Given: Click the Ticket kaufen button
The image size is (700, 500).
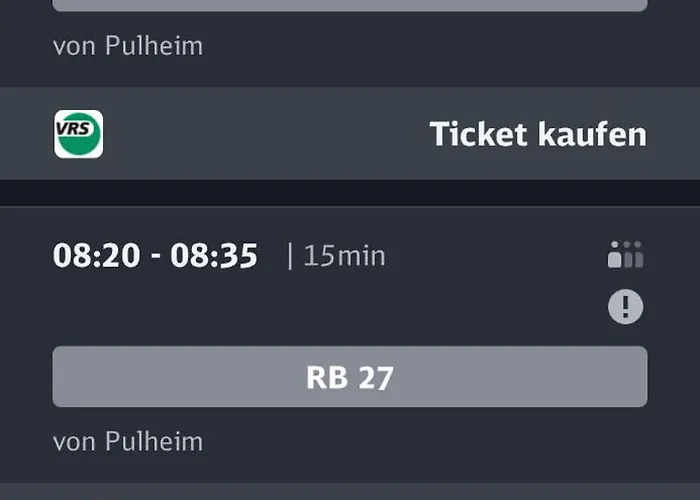Looking at the screenshot, I should pyautogui.click(x=538, y=134).
